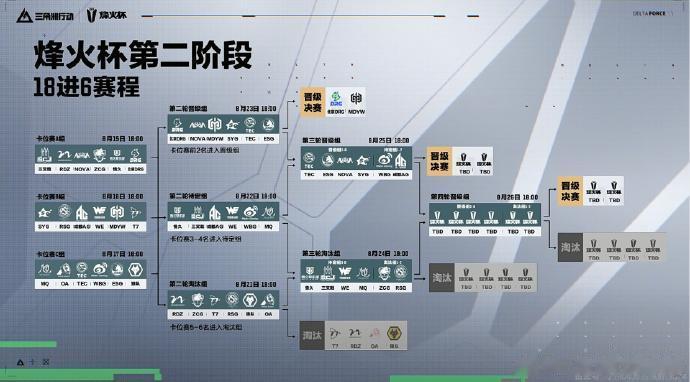Click the DRG logo in top 晋级决赛 box
Screen dimensions: 690x382
click(336, 99)
